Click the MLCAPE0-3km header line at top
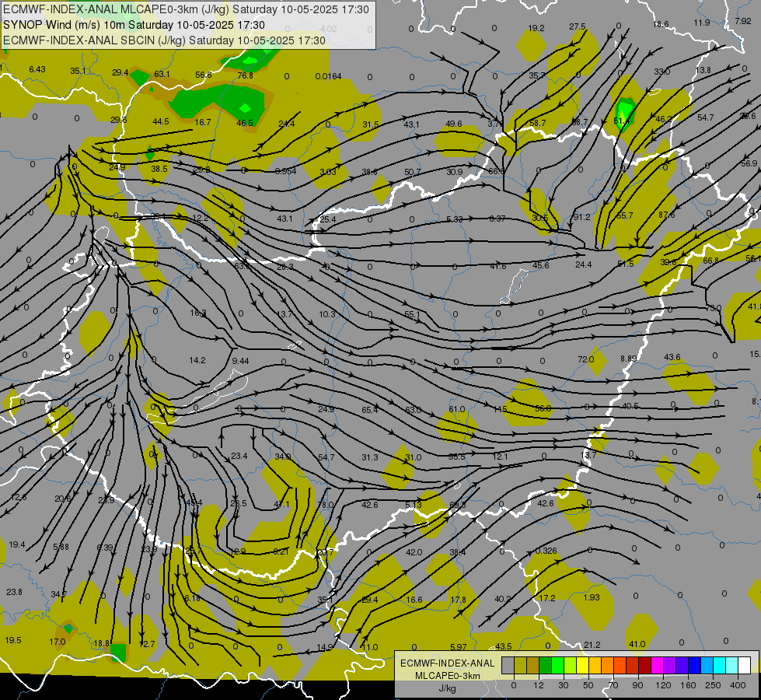This screenshot has width=761, height=700. [x=187, y=9]
